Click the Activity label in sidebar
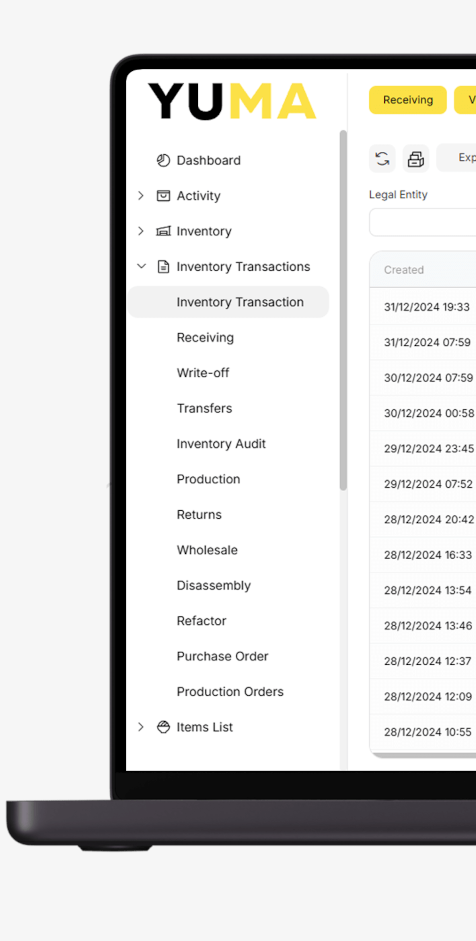This screenshot has width=476, height=941. pos(198,196)
